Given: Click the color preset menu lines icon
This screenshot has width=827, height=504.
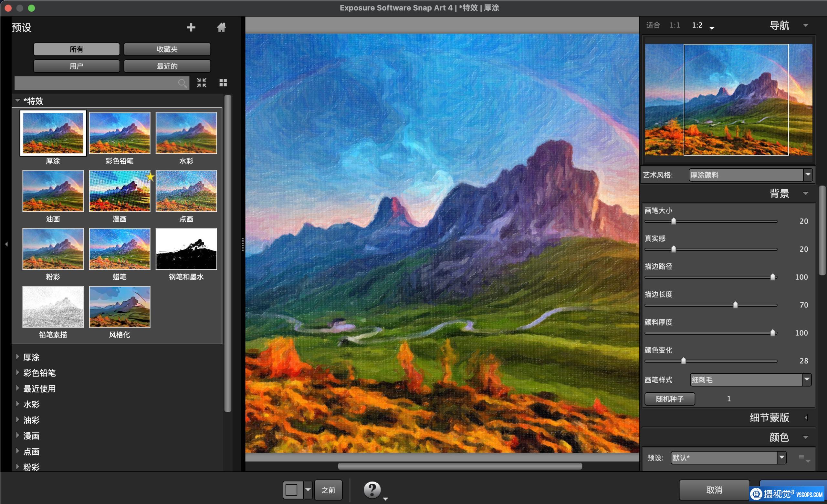Looking at the screenshot, I should coord(801,458).
